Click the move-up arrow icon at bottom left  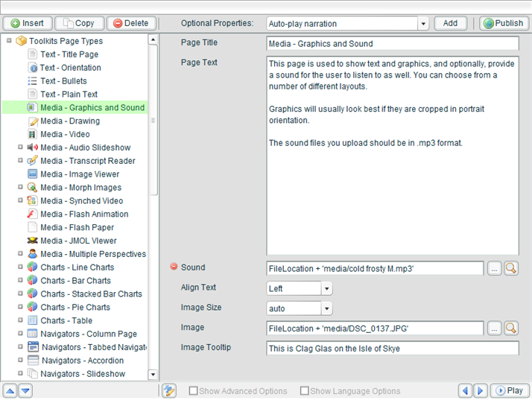coord(10,391)
